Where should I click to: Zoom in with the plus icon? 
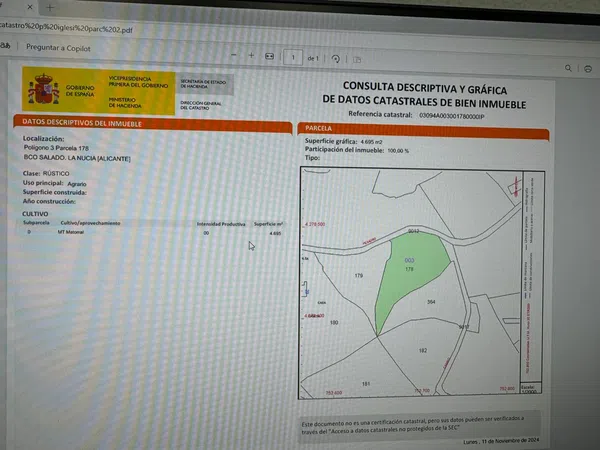[250, 56]
